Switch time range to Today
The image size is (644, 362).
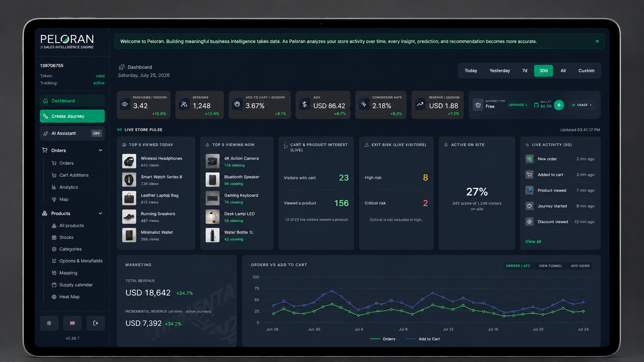[x=471, y=71]
